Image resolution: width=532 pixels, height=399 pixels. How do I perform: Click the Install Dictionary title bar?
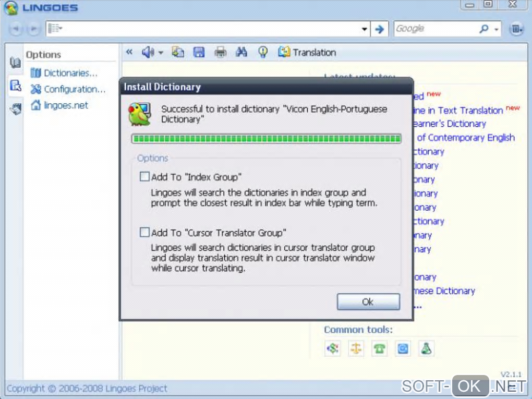tap(267, 87)
